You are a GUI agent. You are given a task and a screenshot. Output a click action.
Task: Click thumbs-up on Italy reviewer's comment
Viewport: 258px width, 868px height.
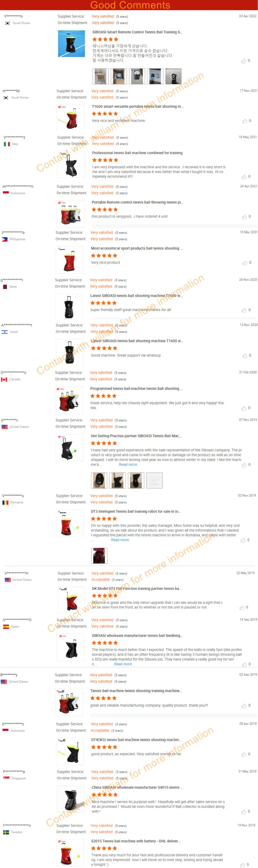pyautogui.click(x=244, y=177)
